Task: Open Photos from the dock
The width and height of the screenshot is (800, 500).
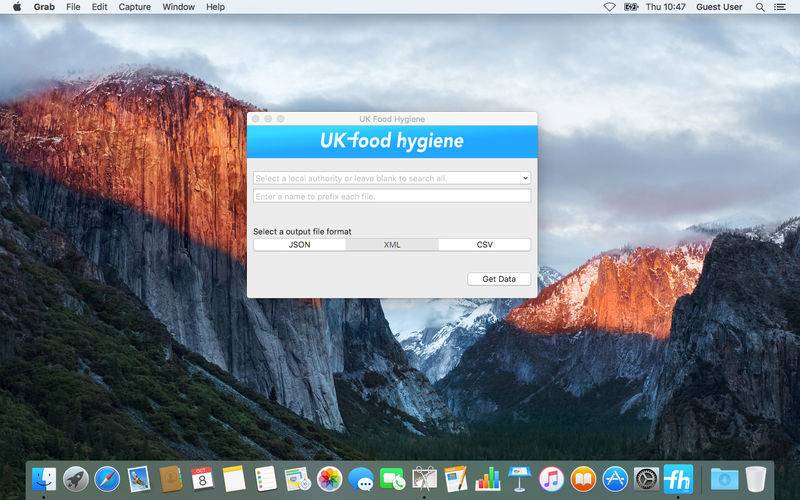Action: coord(329,479)
